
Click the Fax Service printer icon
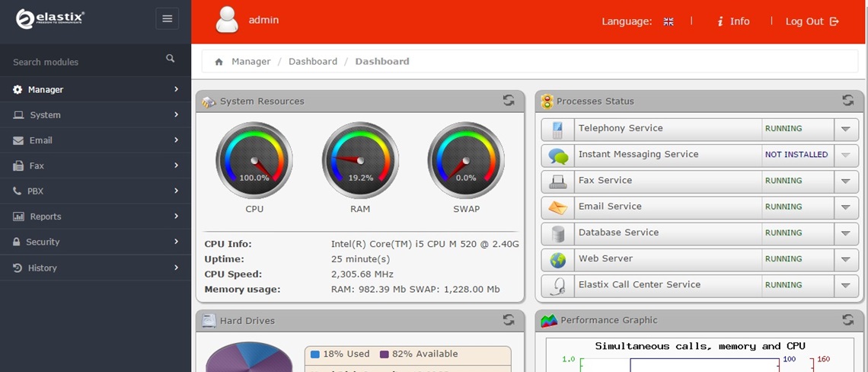558,182
